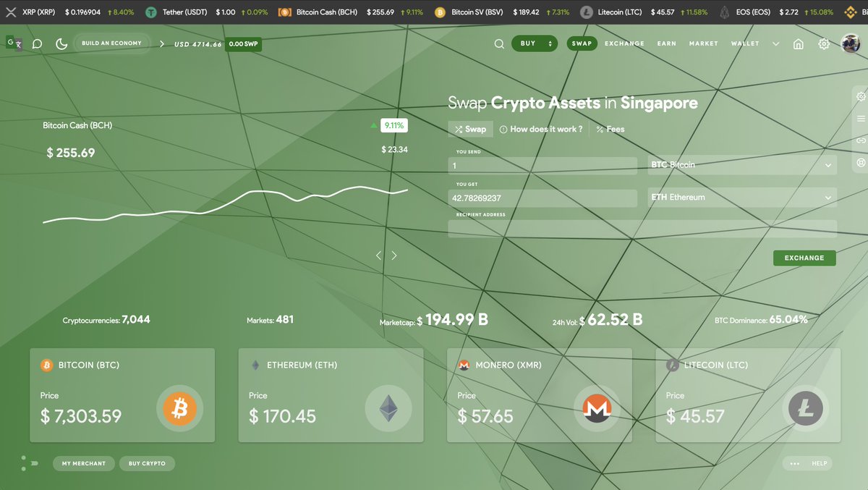Click the You Send amount field
Screen dimensions: 868x490
(x=542, y=165)
